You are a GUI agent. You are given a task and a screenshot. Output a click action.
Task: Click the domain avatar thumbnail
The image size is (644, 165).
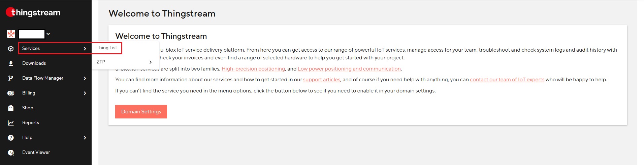(x=11, y=34)
